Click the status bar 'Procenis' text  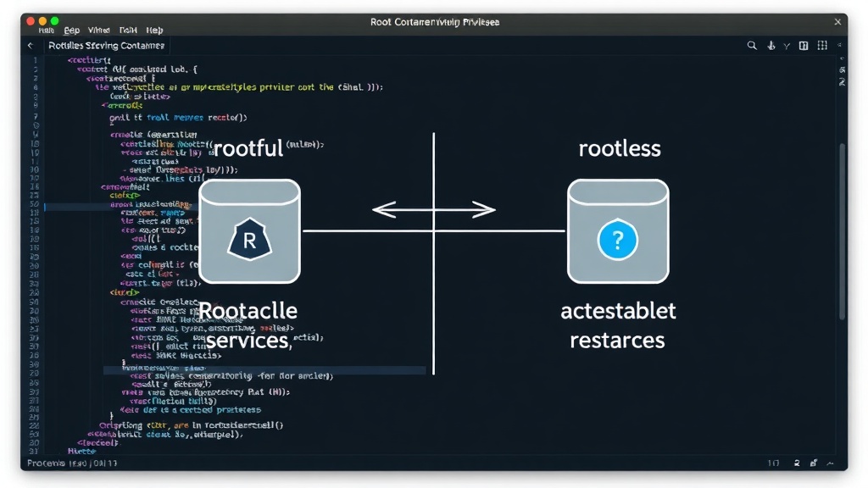point(46,463)
